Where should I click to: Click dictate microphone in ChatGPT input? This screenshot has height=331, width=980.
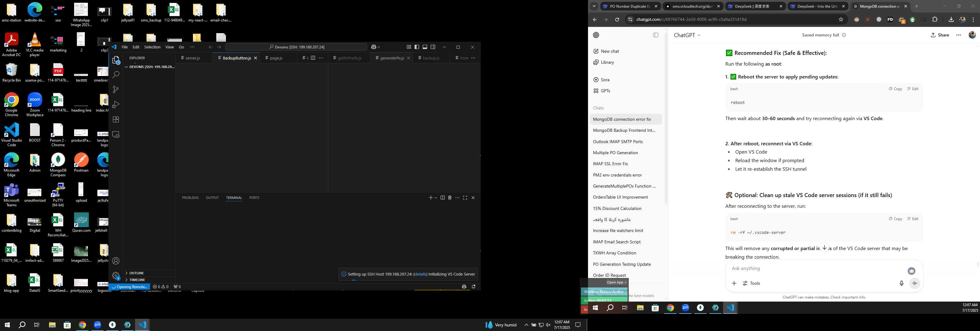(901, 283)
